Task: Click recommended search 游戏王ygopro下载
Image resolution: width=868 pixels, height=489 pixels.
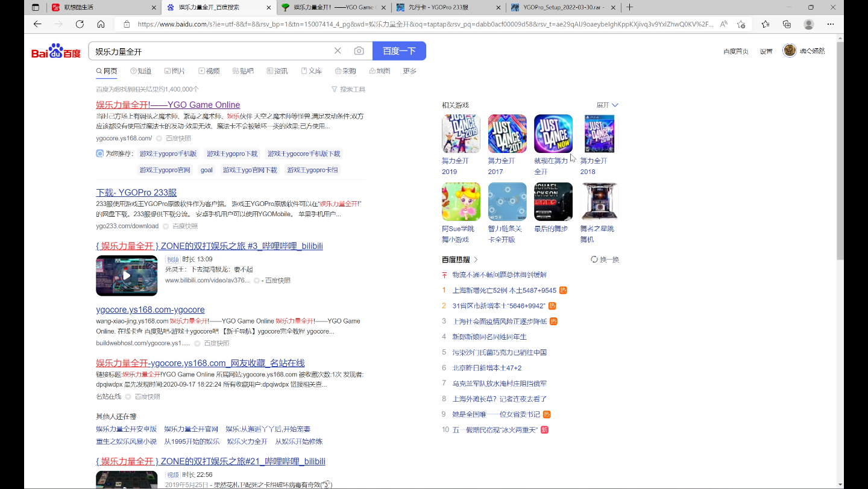Action: [232, 154]
